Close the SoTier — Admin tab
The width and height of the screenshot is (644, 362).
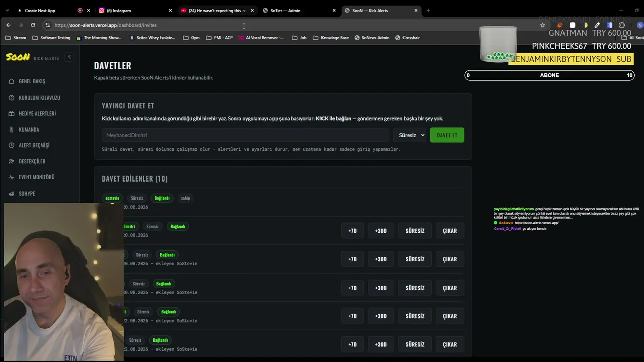tap(334, 10)
